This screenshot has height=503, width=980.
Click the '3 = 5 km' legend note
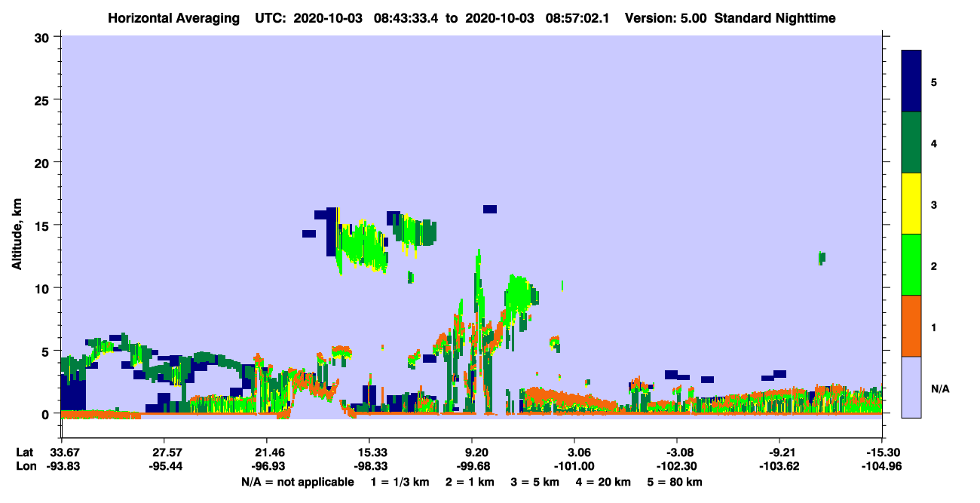535,482
